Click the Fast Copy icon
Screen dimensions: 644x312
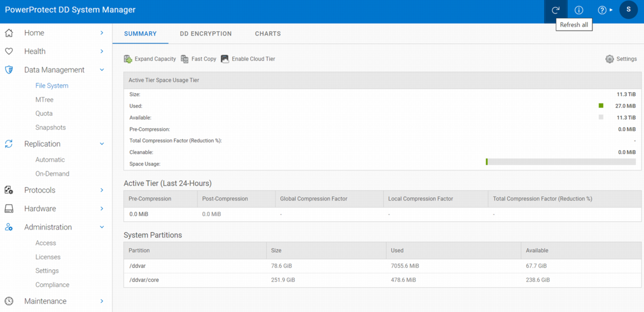coord(185,59)
